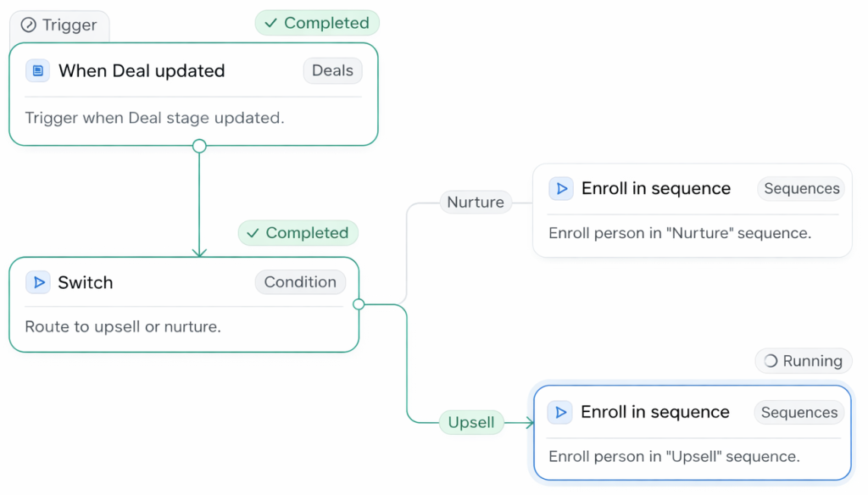Click the "Route to upsell or nurture" description
868x495 pixels.
(123, 326)
